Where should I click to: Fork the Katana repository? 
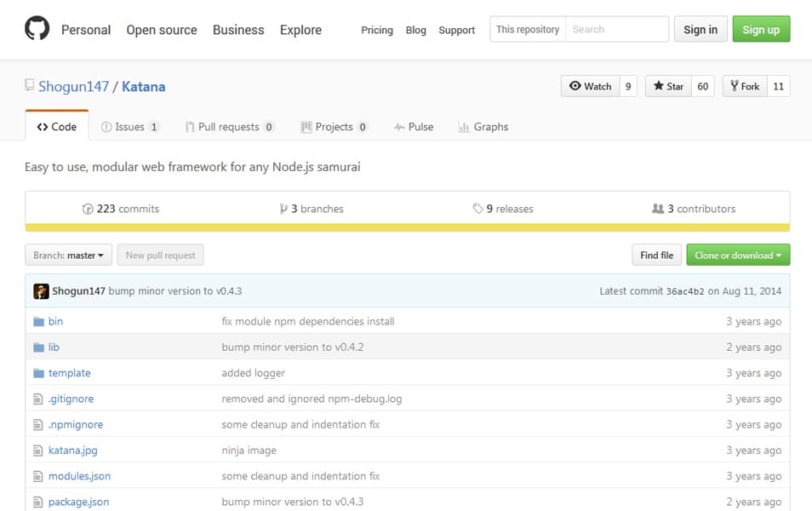point(744,86)
